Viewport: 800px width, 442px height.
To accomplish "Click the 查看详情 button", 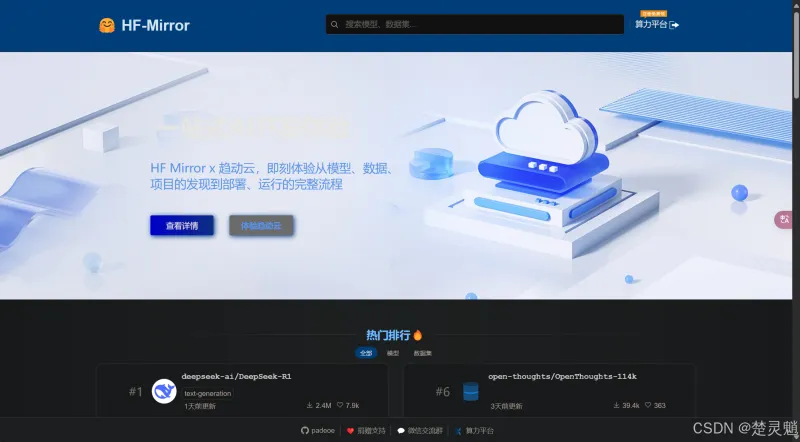I will (182, 226).
